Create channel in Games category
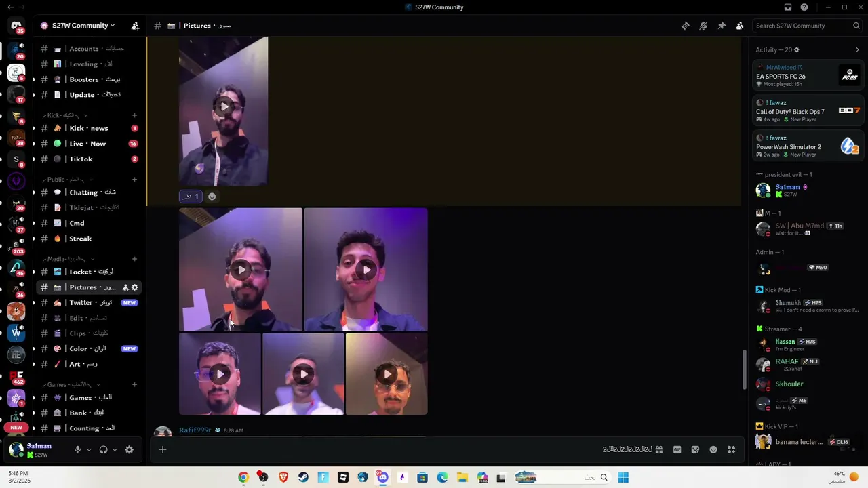The image size is (868, 488). [134, 384]
